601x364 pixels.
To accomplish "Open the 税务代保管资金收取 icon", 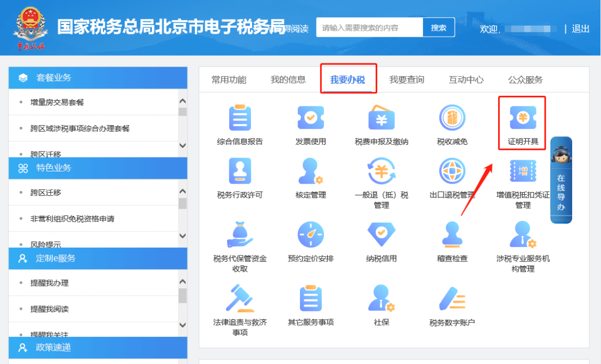I will [240, 234].
